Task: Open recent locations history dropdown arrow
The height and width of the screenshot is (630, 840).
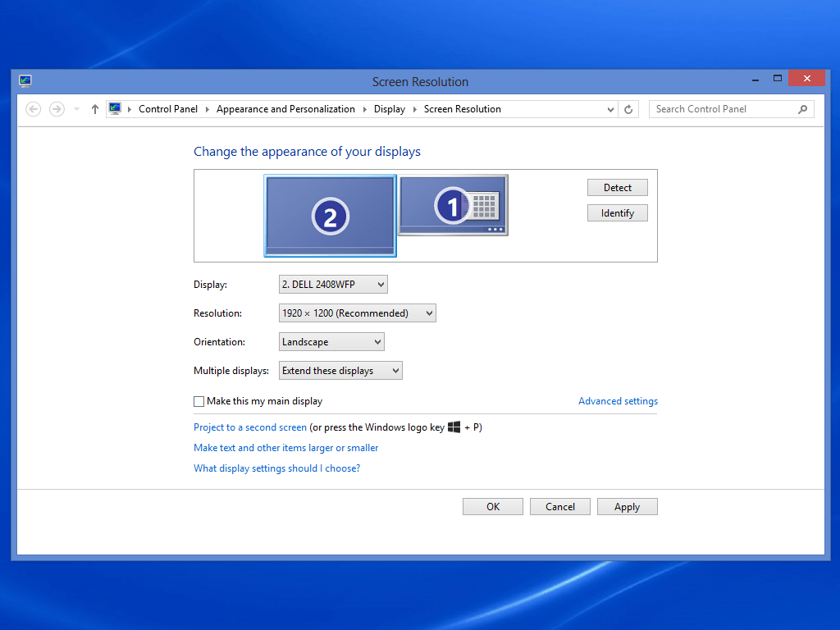Action: (76, 109)
